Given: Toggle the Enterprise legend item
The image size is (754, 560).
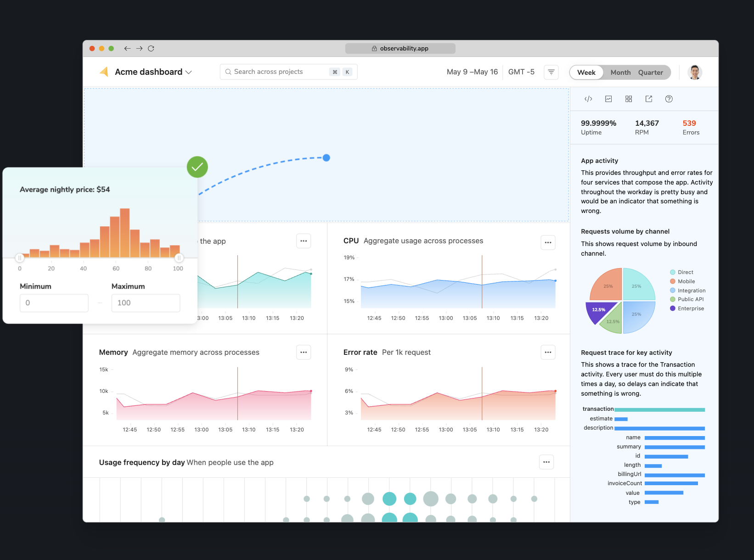Looking at the screenshot, I should [x=686, y=308].
